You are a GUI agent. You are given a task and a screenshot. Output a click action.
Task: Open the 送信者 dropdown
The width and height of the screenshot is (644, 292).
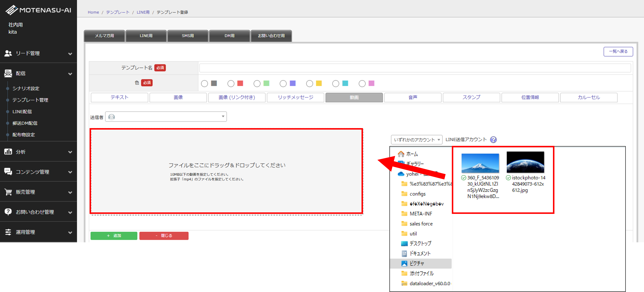pyautogui.click(x=166, y=117)
